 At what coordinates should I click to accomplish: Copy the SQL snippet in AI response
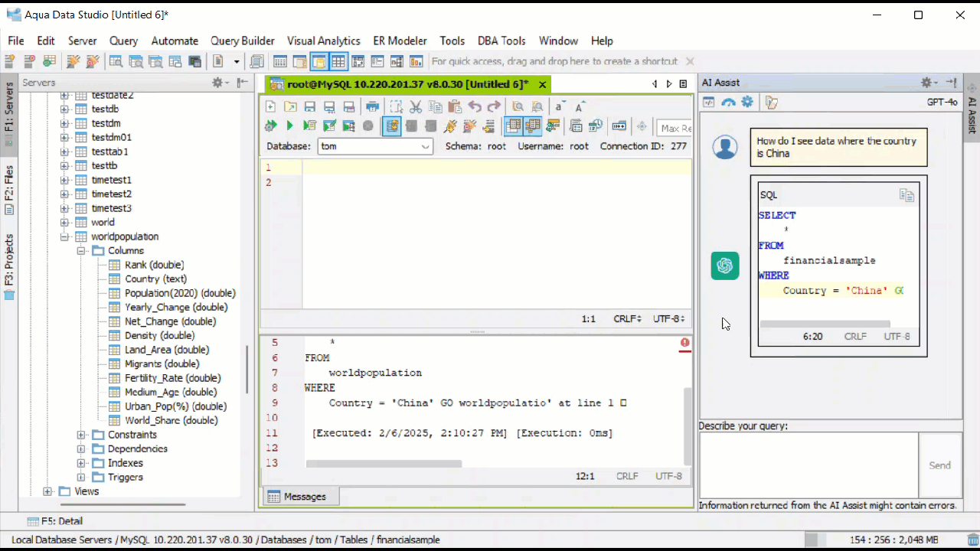906,196
